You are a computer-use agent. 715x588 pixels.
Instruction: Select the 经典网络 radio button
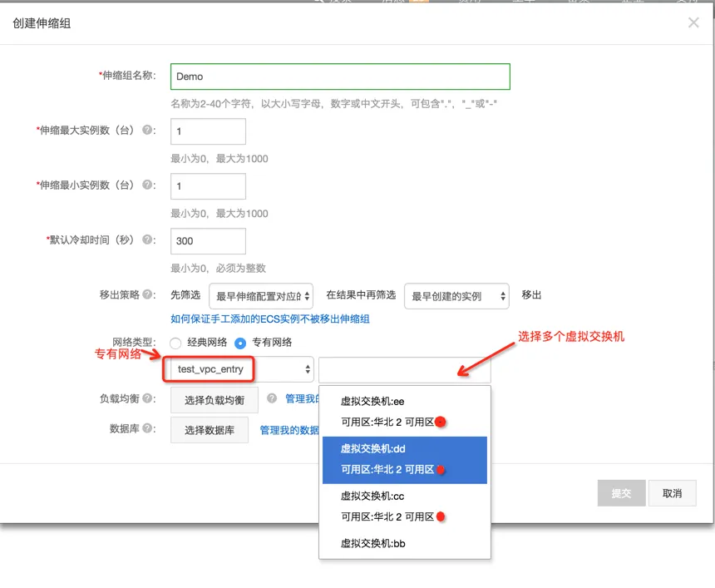(x=175, y=343)
